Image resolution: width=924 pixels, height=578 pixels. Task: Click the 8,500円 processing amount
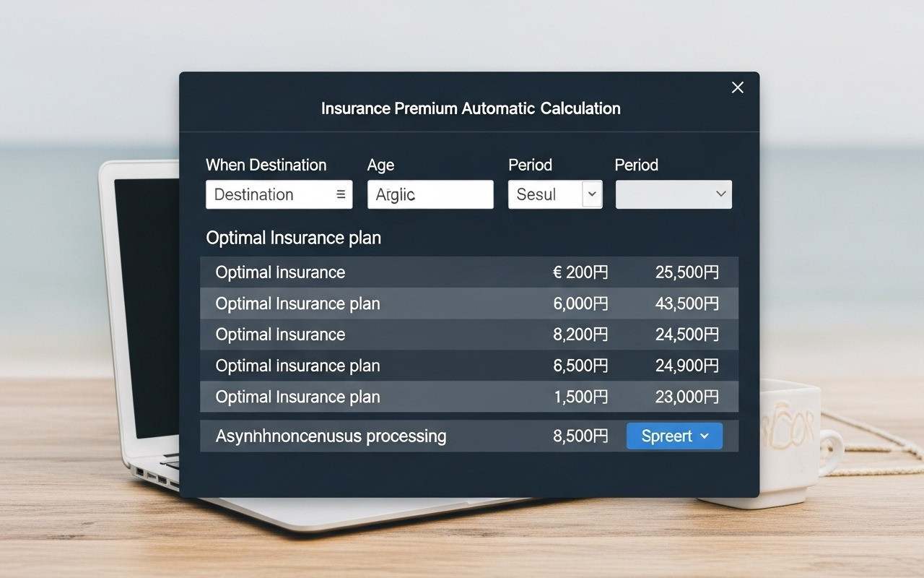coord(580,436)
